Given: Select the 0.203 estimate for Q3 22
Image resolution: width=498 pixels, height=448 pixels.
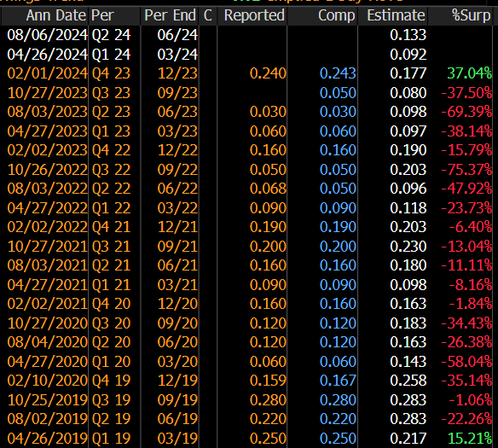Looking at the screenshot, I should [408, 169].
